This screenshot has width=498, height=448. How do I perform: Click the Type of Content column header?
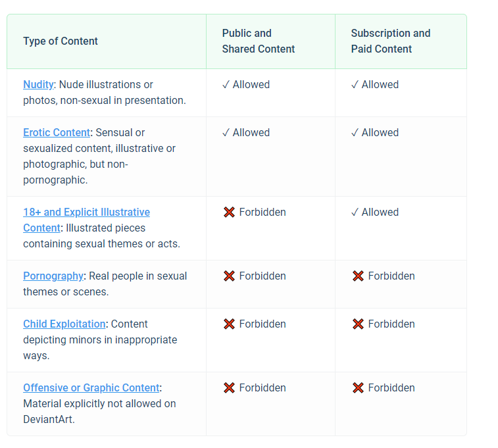coord(61,41)
